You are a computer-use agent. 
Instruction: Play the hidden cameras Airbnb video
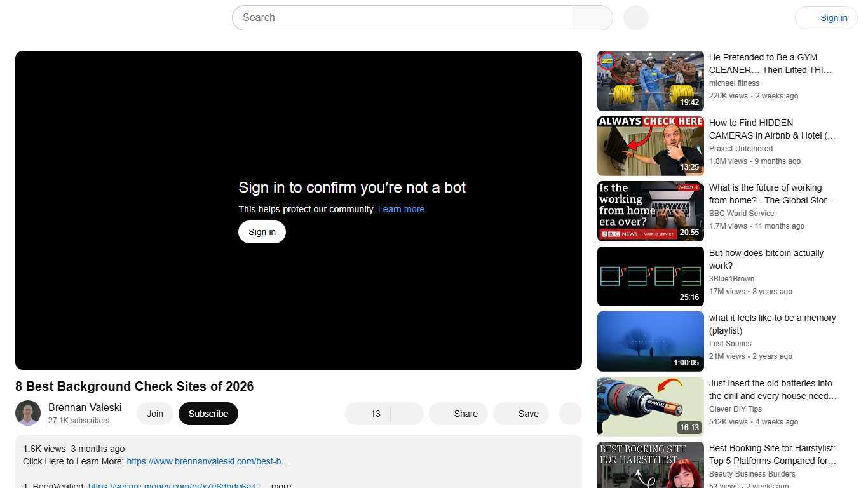click(650, 146)
